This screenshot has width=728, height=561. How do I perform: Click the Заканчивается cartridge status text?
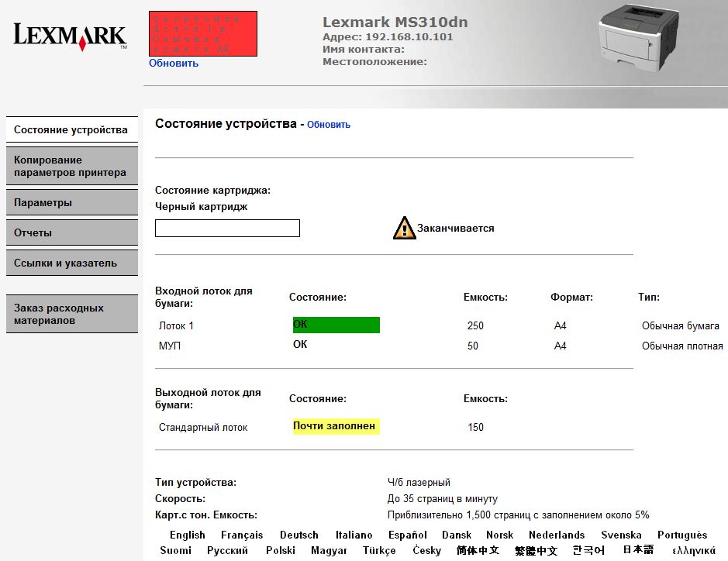[x=455, y=228]
